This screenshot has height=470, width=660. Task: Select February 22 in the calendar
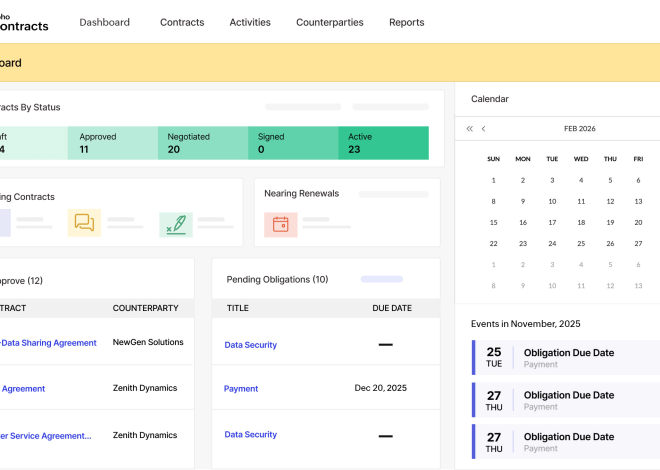493,244
